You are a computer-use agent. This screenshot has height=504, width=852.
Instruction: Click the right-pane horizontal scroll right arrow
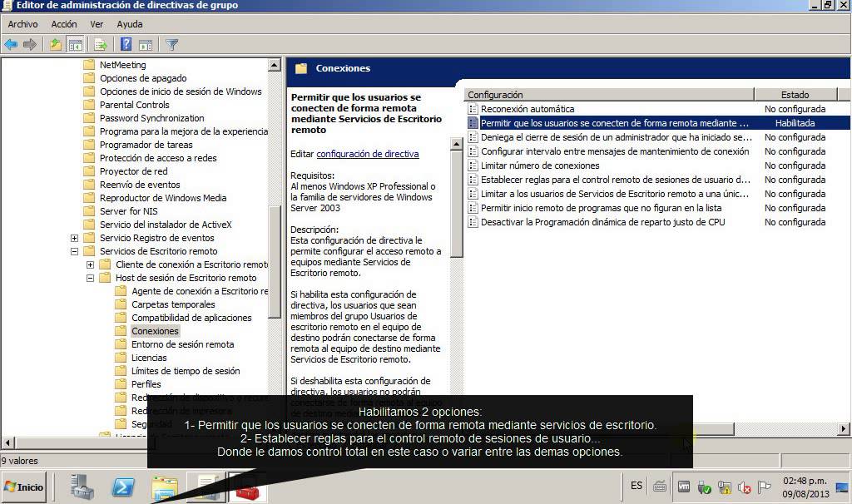[844, 428]
